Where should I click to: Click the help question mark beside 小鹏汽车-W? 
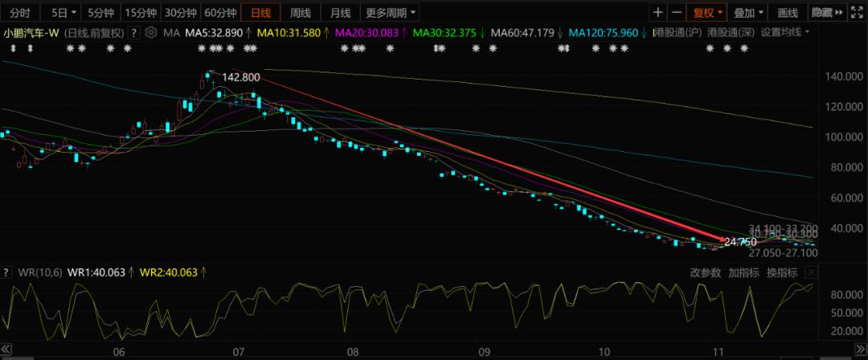[133, 33]
